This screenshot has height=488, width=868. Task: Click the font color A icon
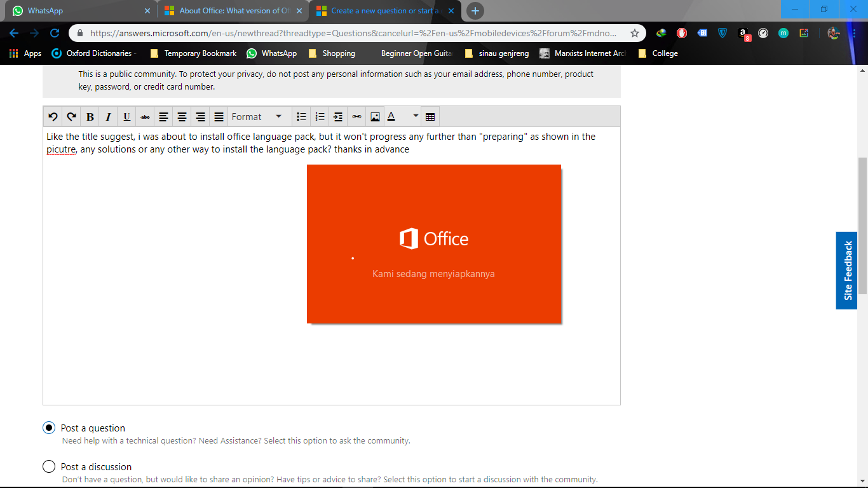[x=391, y=117]
